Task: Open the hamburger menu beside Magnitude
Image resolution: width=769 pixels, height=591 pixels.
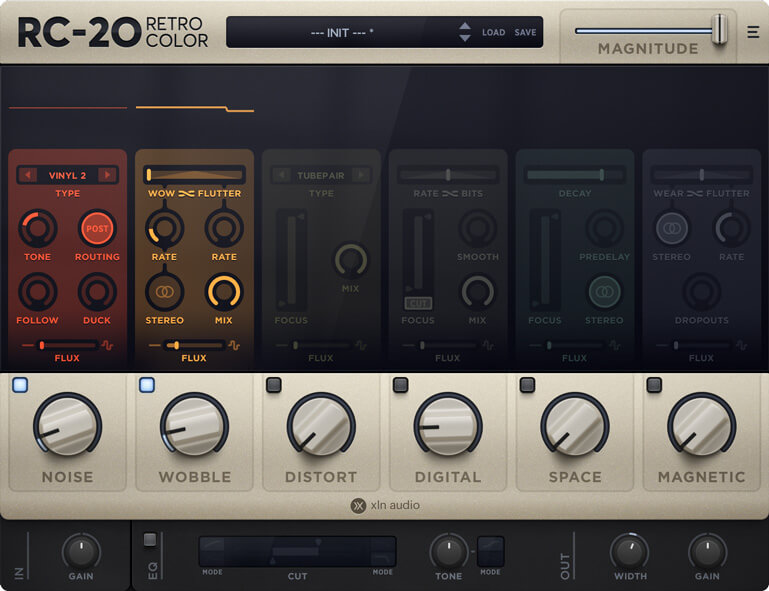Action: [752, 32]
